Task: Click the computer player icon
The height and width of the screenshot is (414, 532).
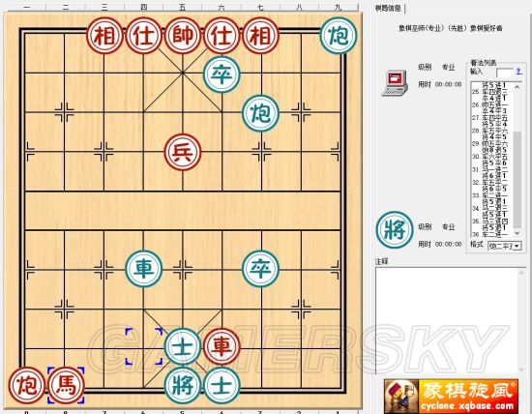Action: pyautogui.click(x=395, y=83)
